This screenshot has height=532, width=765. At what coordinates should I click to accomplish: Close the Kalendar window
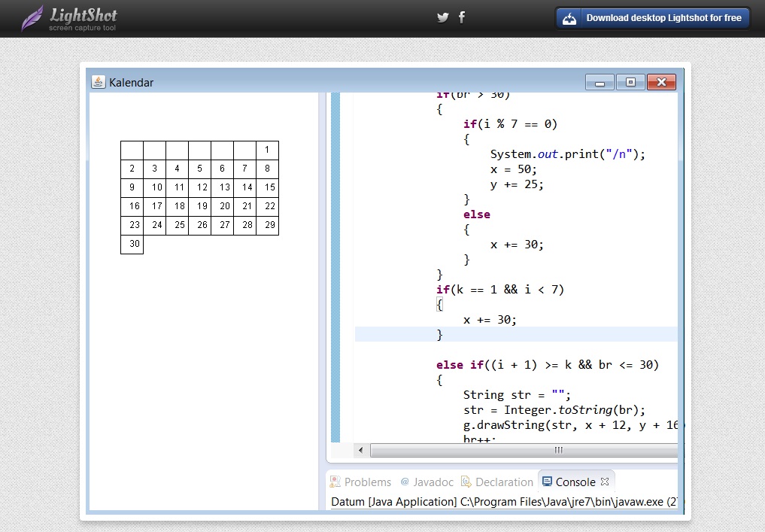click(661, 82)
